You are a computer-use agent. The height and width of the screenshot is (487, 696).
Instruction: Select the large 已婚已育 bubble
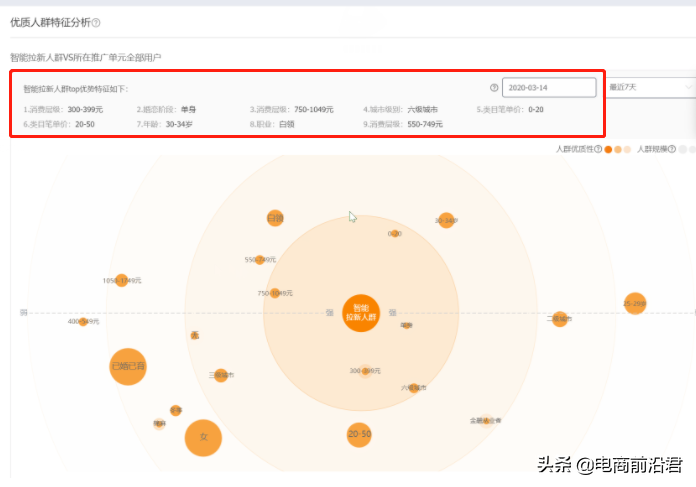click(x=128, y=367)
